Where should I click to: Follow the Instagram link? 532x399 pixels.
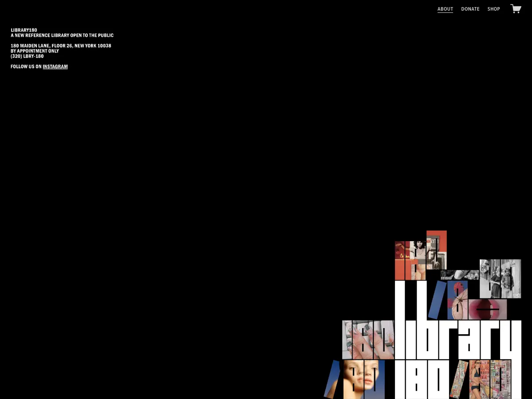[x=55, y=66]
